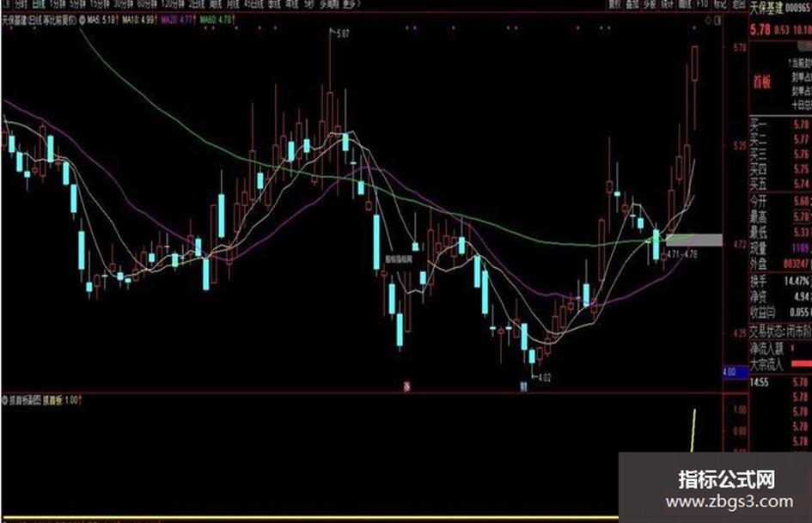Click the MA10 4.99 indicator label
Screen dimensions: 812x523
(138, 21)
